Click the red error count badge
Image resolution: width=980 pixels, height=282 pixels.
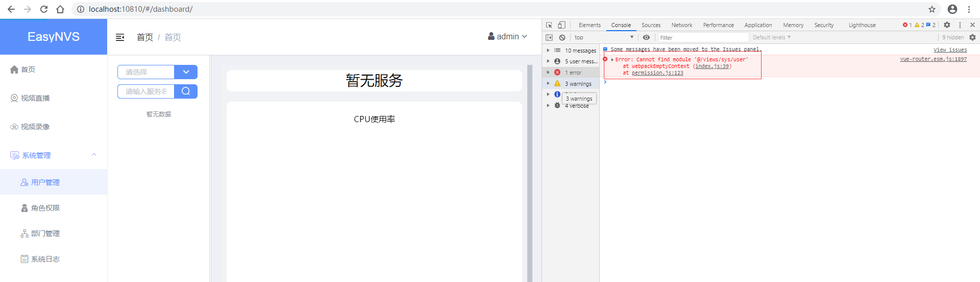(907, 25)
